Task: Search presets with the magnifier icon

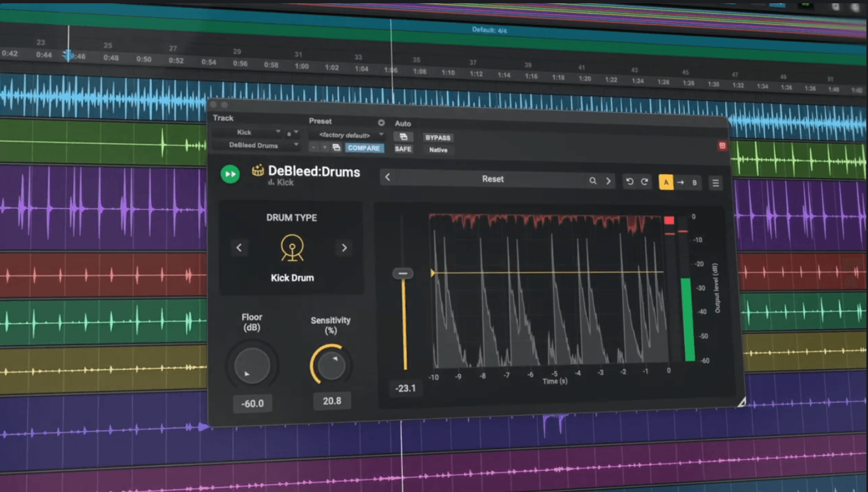Action: pos(593,181)
